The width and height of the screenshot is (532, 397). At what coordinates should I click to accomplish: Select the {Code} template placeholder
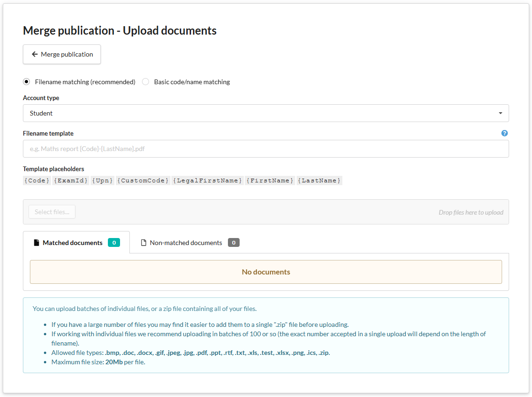point(36,180)
